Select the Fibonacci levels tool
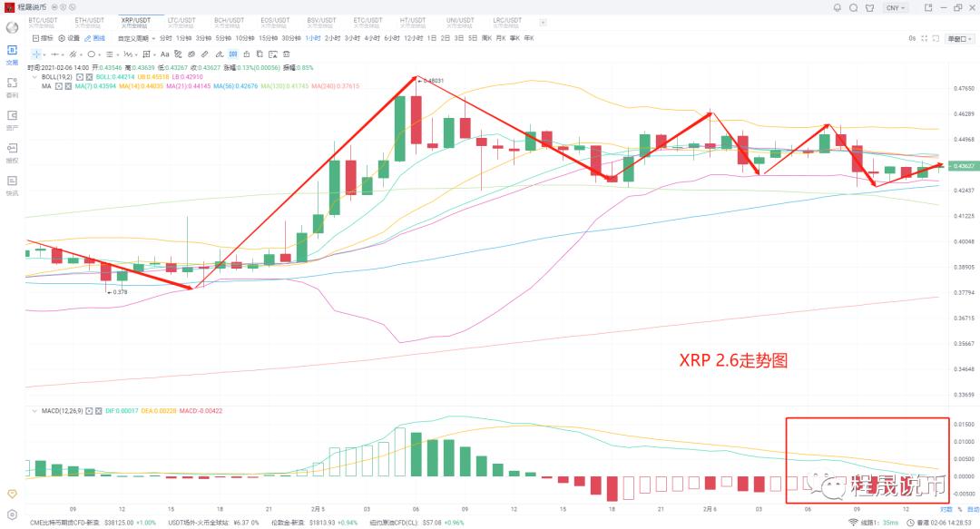This screenshot has height=529, width=980. coord(110,54)
